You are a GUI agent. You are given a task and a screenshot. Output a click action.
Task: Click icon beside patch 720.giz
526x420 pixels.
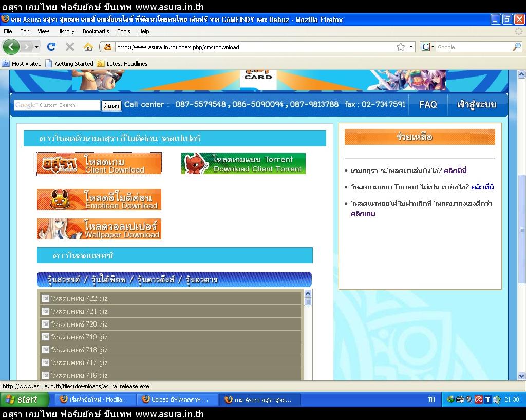point(45,324)
